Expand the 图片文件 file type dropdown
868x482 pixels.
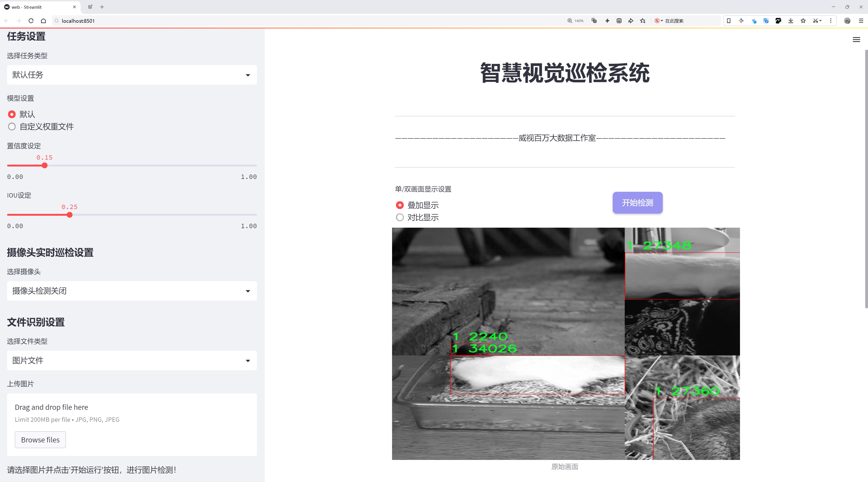pyautogui.click(x=132, y=360)
